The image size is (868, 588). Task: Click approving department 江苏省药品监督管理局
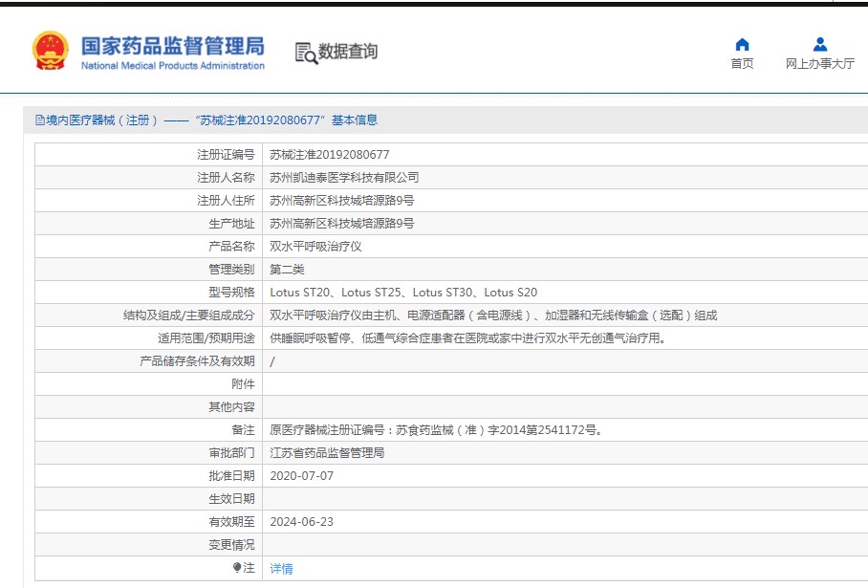click(x=327, y=453)
